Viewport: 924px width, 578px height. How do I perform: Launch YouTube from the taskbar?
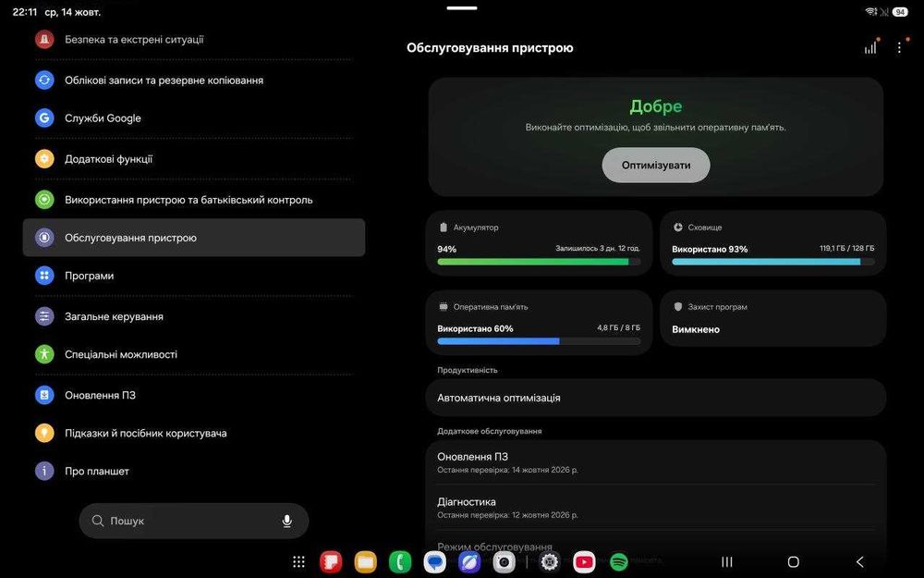coord(584,562)
